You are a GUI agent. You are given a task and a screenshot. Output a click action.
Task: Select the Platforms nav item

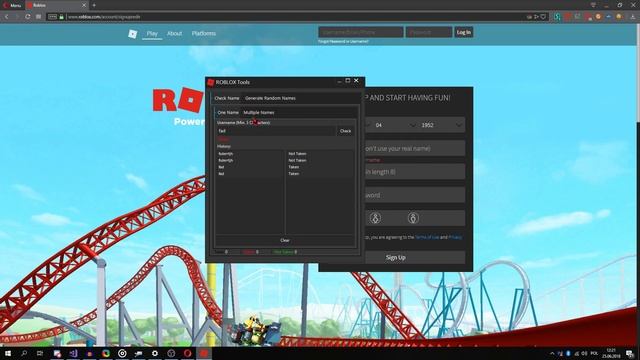click(204, 33)
